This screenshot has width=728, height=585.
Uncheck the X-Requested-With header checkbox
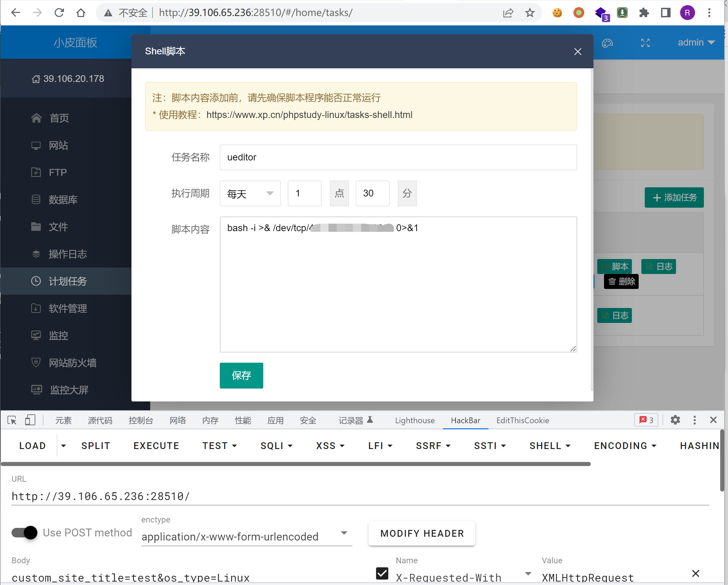382,573
